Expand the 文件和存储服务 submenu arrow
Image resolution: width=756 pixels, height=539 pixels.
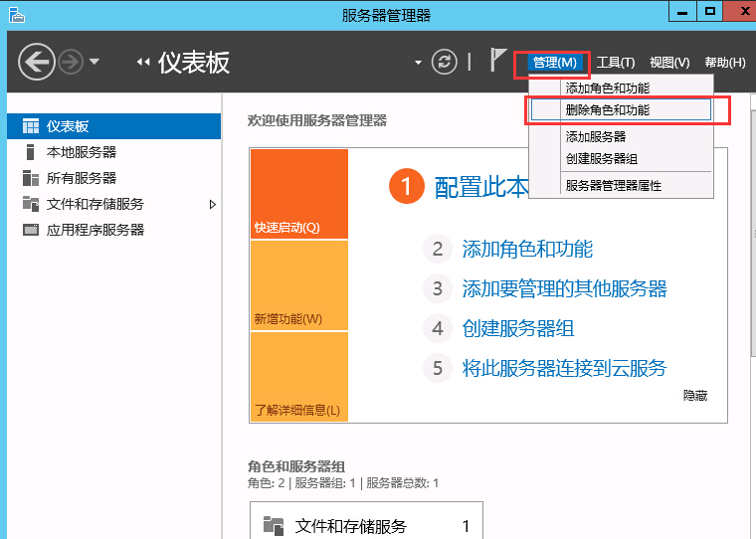(212, 204)
